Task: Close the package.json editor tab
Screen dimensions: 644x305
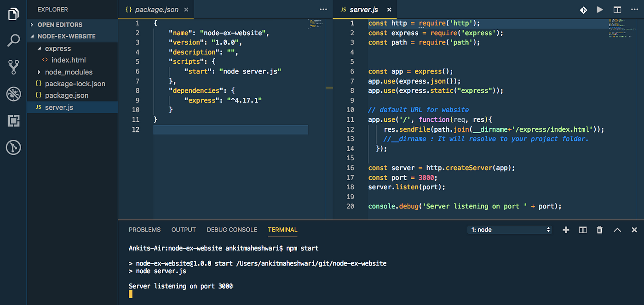Action: [x=186, y=10]
